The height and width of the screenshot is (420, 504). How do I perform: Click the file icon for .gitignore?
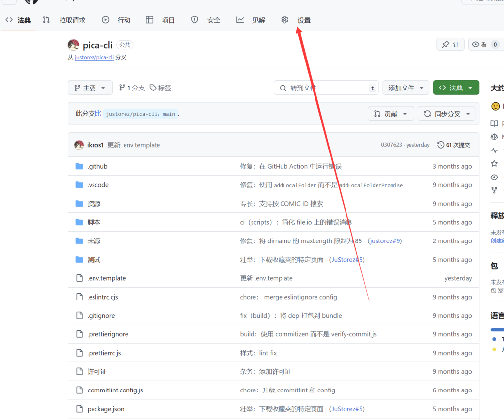click(x=79, y=315)
